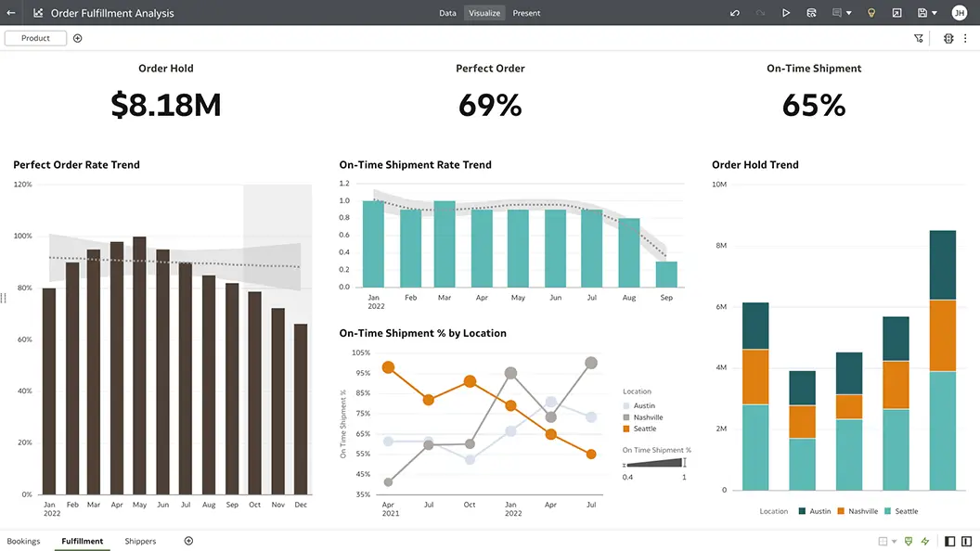
Task: Open the Shippers canvas tab
Action: point(140,541)
